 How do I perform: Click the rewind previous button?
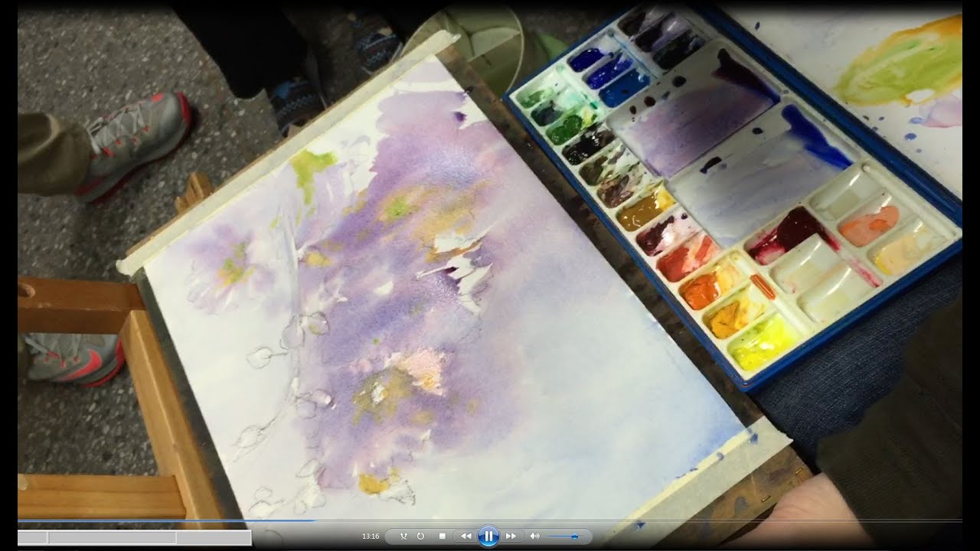465,536
